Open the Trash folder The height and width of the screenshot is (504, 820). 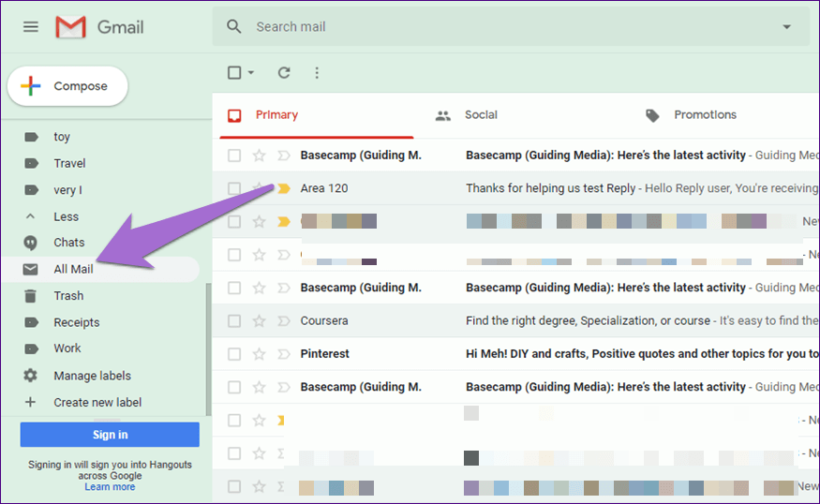point(68,296)
